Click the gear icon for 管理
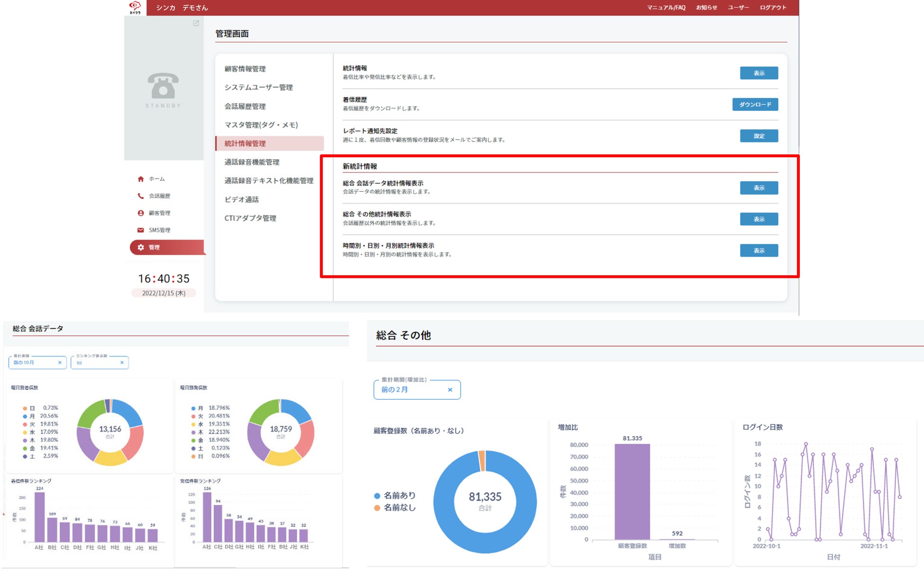 click(141, 247)
